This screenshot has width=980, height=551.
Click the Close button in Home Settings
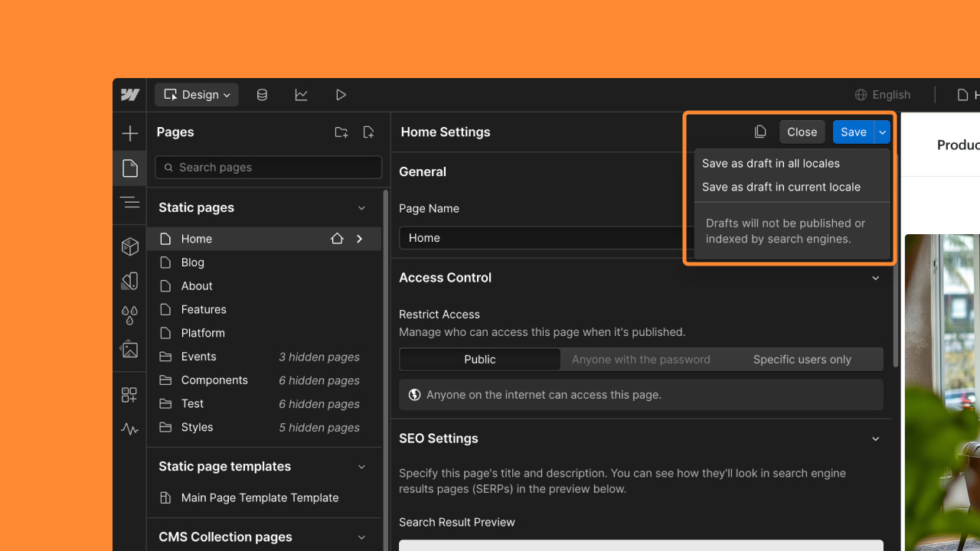(802, 132)
